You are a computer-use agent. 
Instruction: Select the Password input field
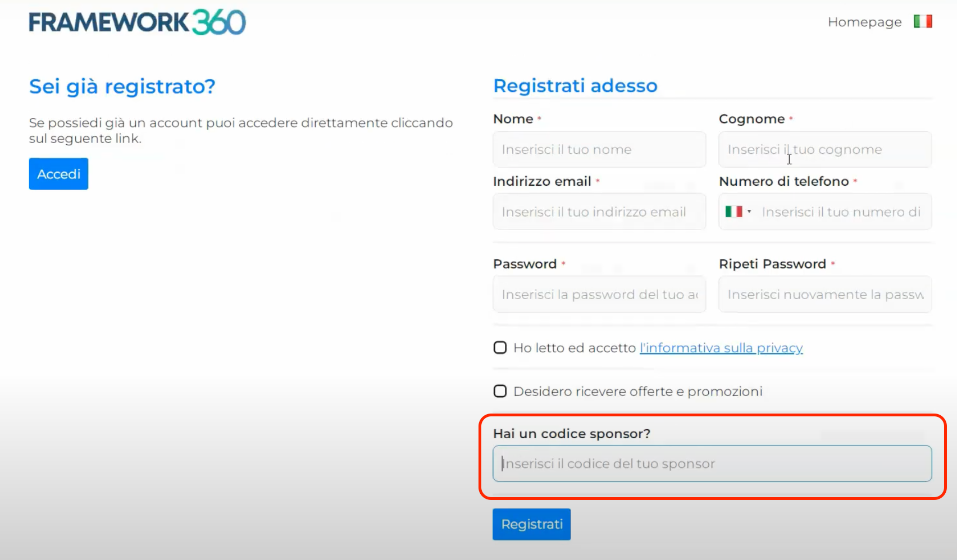coord(598,294)
